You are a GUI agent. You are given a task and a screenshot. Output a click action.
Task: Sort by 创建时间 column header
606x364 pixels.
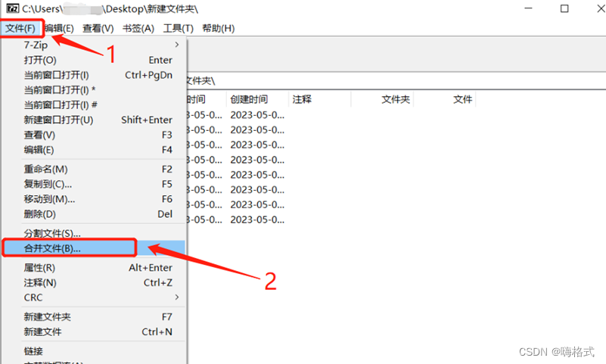click(x=257, y=99)
